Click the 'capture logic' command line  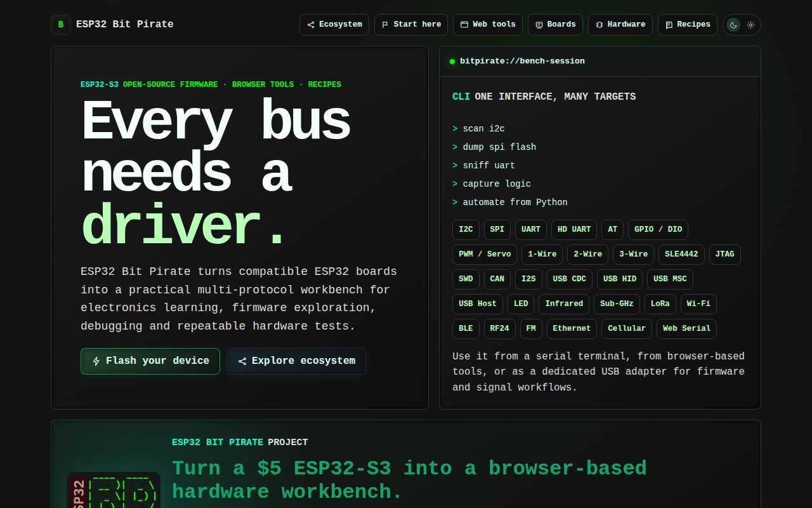coord(492,184)
